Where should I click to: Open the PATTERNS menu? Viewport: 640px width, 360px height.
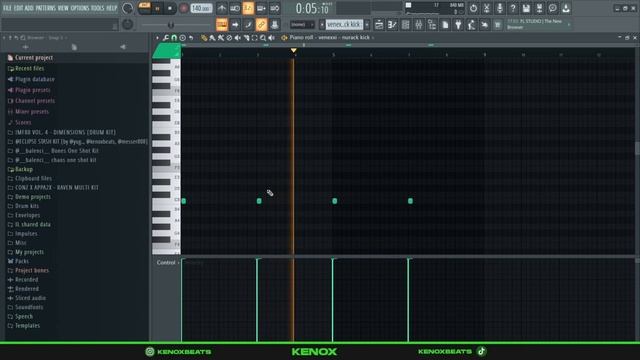[45, 8]
